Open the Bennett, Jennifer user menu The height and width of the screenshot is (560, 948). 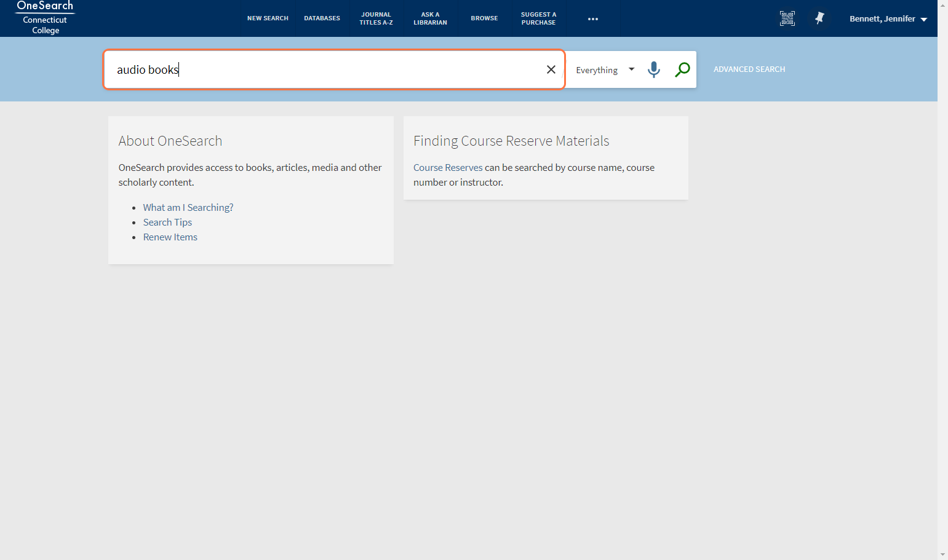coord(888,19)
